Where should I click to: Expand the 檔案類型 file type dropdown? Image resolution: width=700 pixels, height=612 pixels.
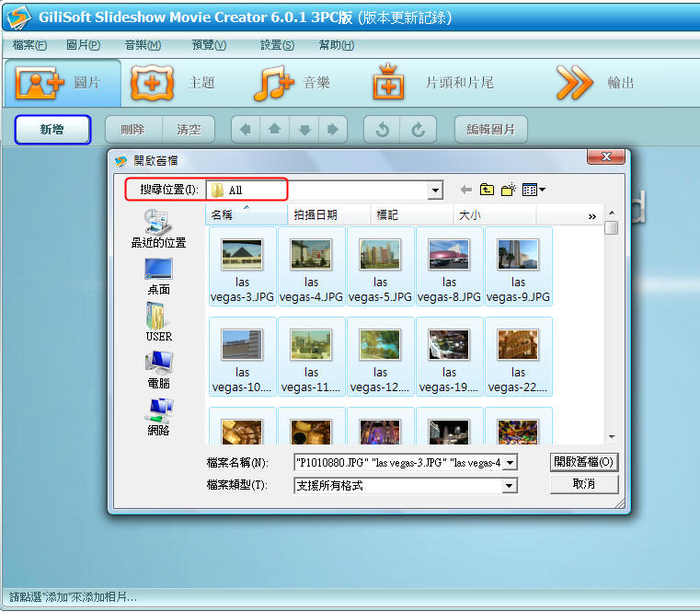(511, 486)
